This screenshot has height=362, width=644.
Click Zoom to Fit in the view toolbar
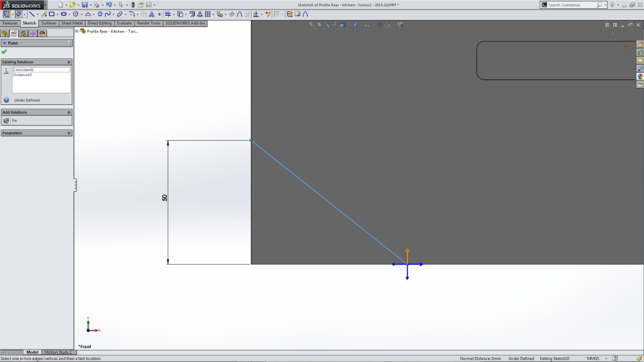pos(311,25)
